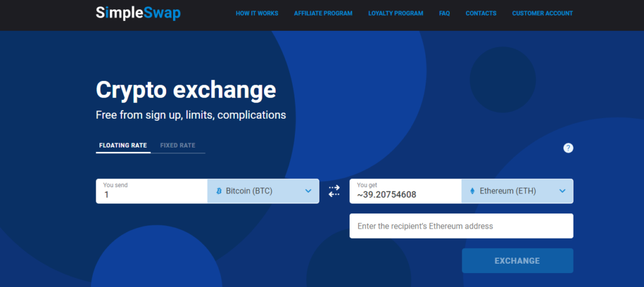
Task: Open the Customer Account page
Action: pyautogui.click(x=542, y=14)
